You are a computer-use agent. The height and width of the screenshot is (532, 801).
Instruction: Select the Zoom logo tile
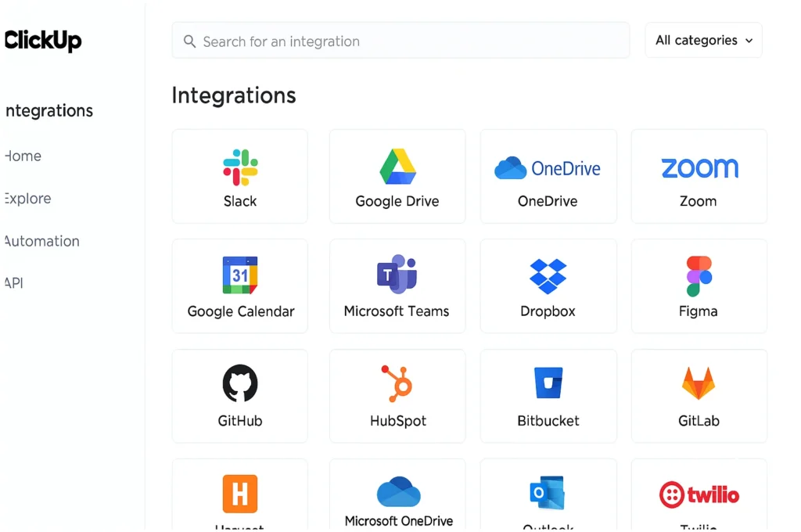[x=699, y=167]
